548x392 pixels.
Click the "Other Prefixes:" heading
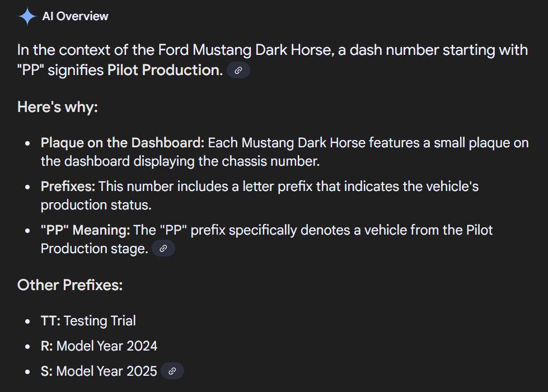[x=70, y=285]
